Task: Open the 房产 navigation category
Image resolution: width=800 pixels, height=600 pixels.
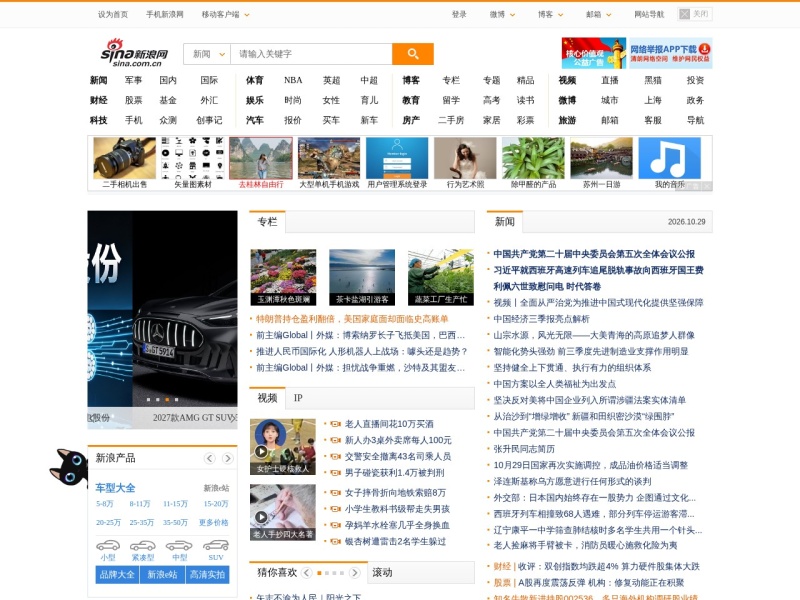Action: point(411,120)
